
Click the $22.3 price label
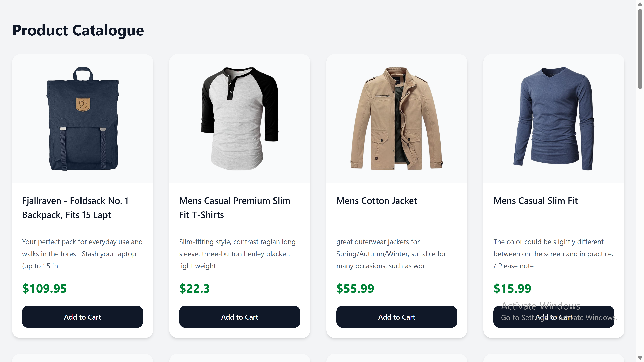point(194,289)
